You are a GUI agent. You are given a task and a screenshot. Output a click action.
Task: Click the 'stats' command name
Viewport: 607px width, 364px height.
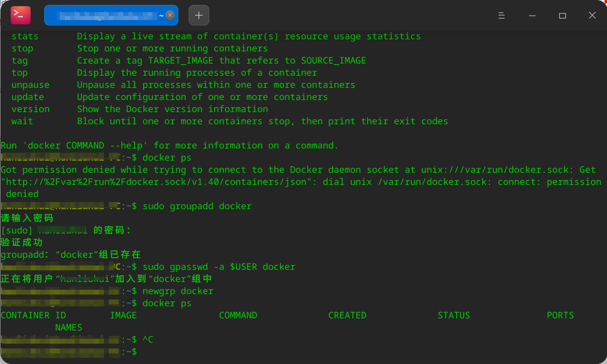25,36
